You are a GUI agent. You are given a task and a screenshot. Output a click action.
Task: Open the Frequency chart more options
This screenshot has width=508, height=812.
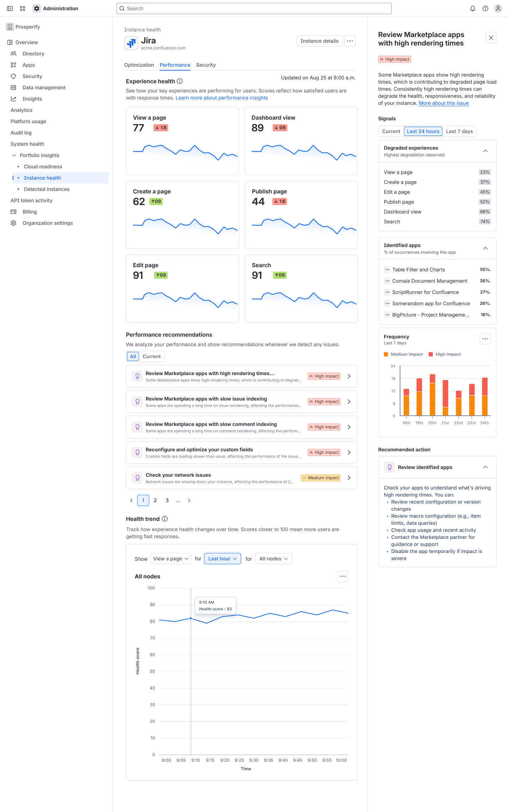(485, 339)
